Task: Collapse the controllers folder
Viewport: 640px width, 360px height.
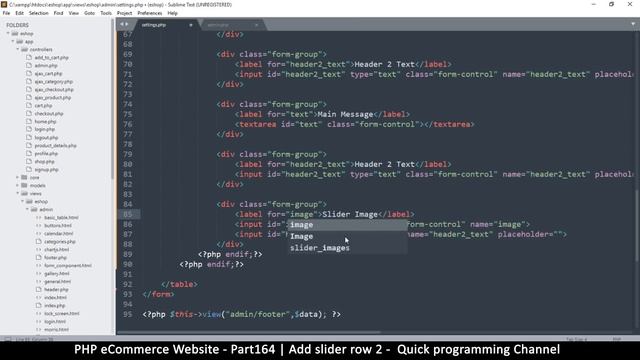Action: 18,49
